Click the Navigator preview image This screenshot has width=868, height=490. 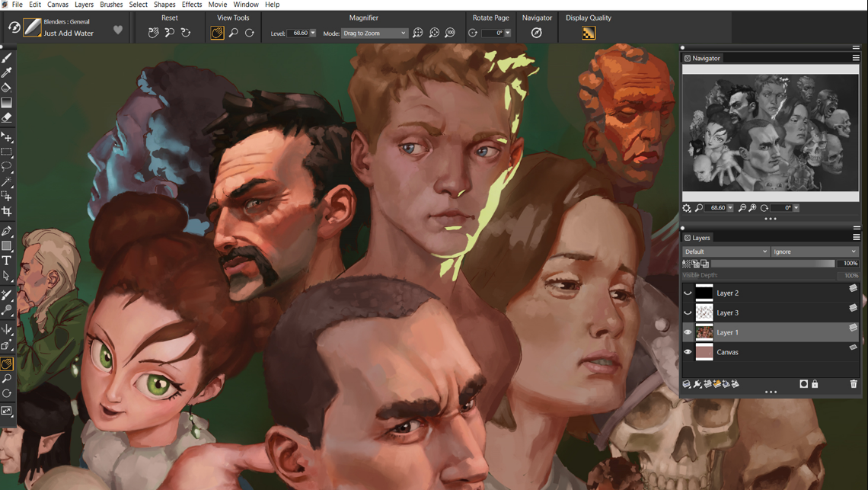[x=770, y=133]
